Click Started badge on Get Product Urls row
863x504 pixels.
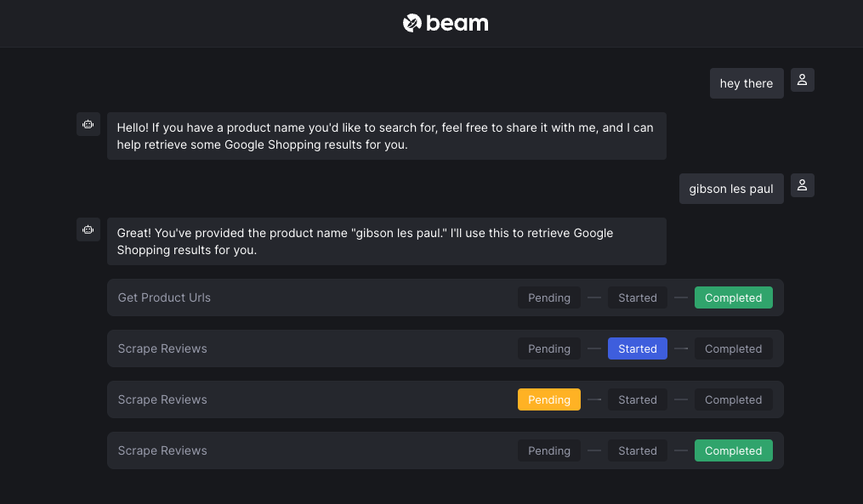[638, 297]
